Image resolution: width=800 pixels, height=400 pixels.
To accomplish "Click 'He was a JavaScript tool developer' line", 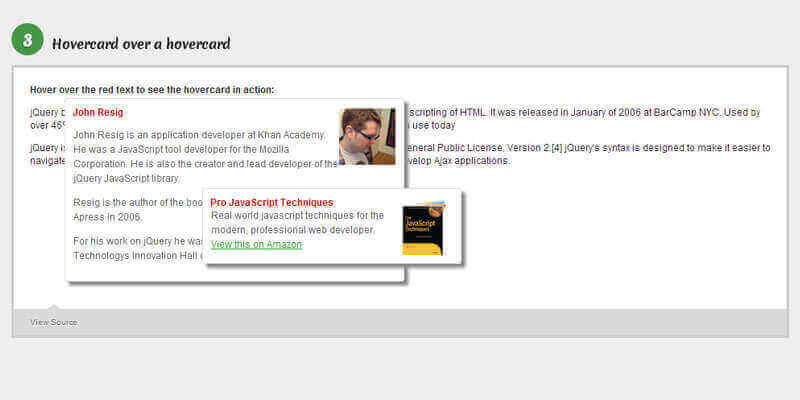I will pos(181,149).
